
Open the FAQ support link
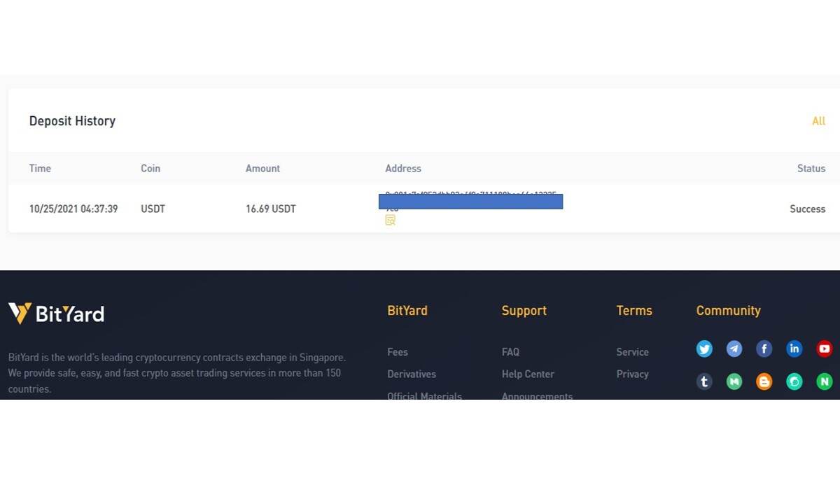(x=510, y=352)
